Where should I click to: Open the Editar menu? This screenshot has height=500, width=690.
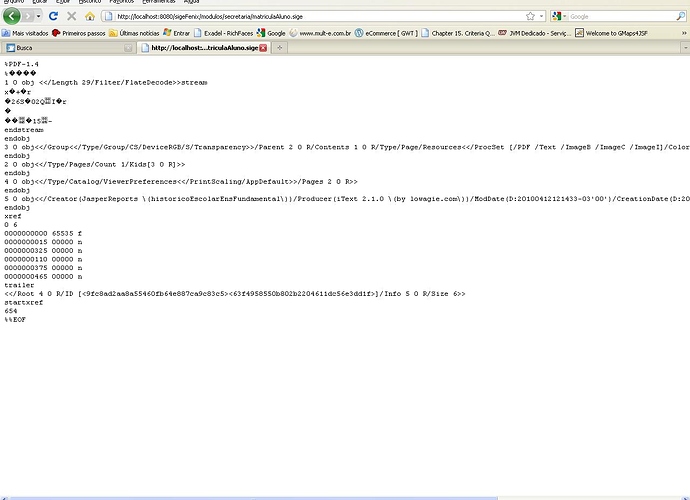[40, 2]
